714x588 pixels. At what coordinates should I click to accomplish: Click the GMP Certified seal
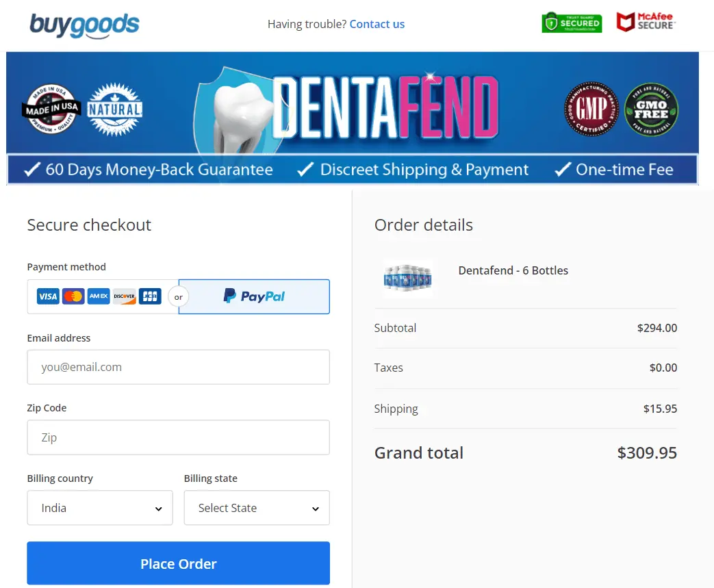point(591,109)
